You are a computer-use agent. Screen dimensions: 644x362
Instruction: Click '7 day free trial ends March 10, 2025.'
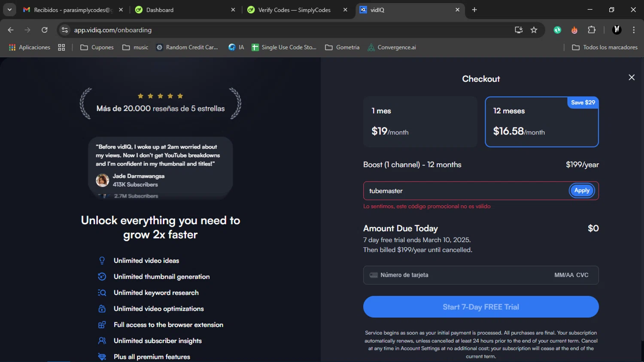tap(417, 240)
